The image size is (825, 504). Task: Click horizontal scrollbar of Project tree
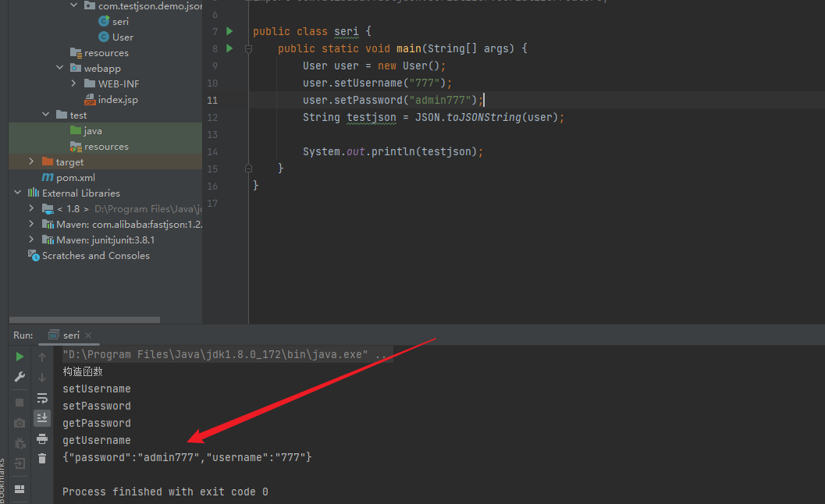point(85,320)
